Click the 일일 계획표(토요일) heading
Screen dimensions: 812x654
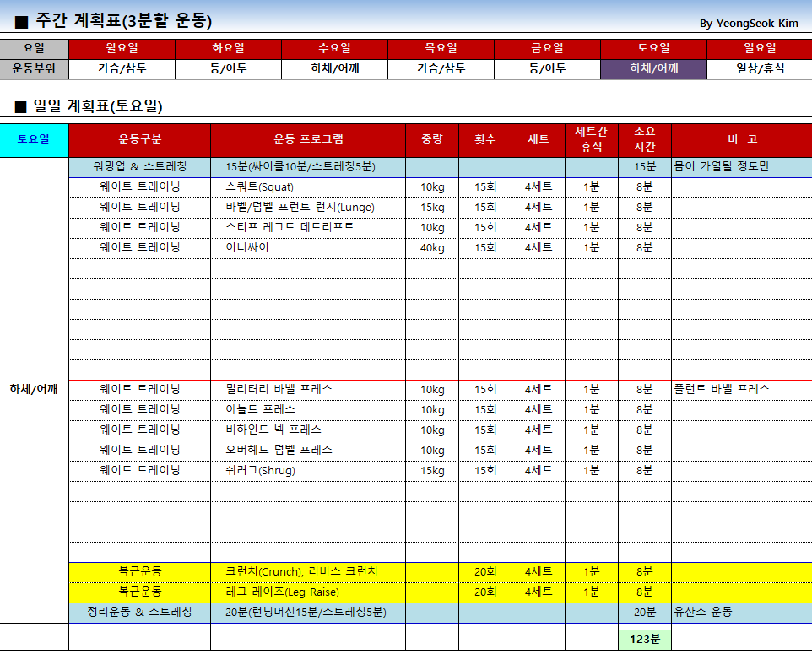click(98, 106)
